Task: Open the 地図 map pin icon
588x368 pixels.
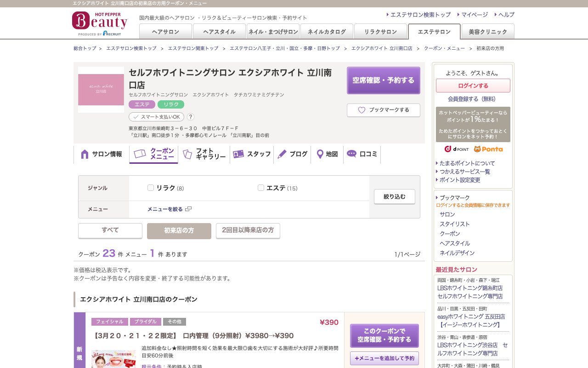Action: [x=319, y=154]
